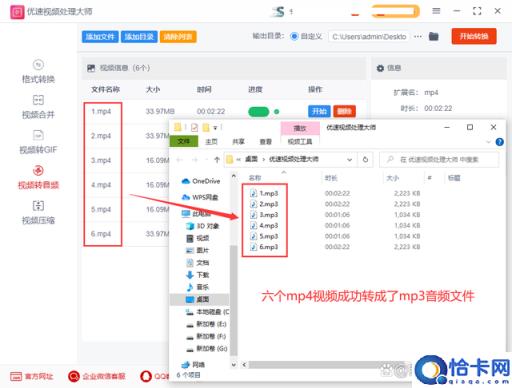512x388 pixels.
Task: Open the 视频合并 video merge tool
Action: pos(38,107)
